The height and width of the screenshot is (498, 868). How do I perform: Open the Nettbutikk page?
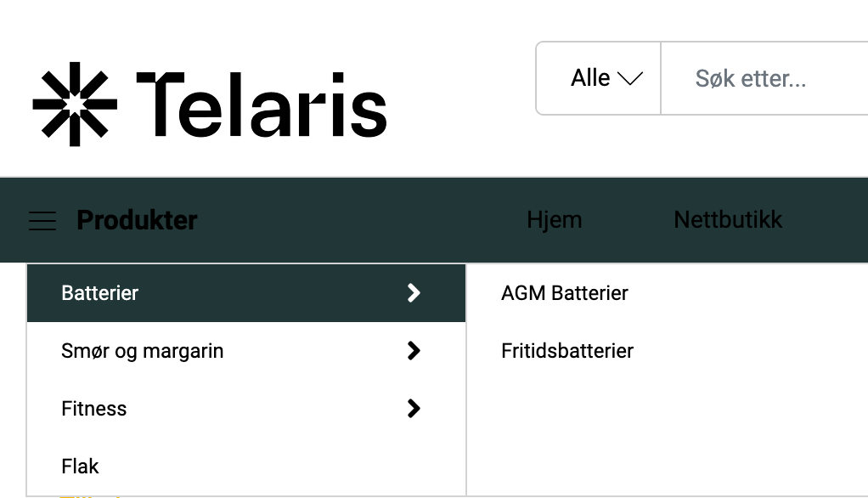click(728, 219)
